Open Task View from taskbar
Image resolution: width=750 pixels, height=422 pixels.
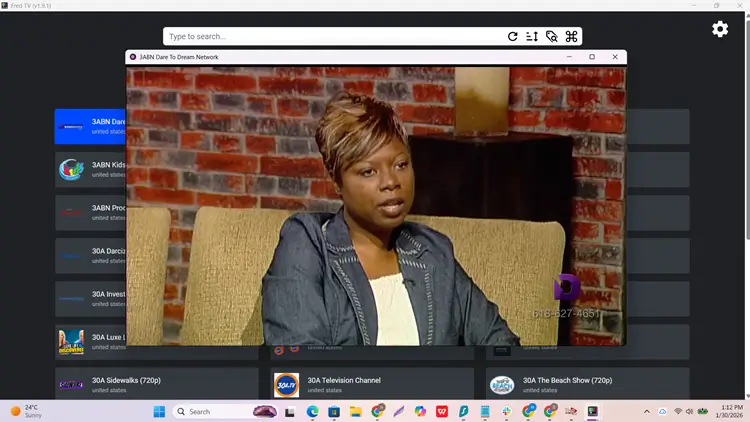290,411
